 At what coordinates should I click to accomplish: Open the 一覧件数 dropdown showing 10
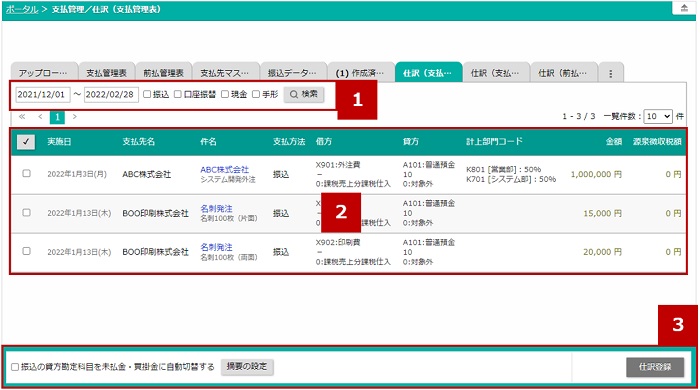658,116
